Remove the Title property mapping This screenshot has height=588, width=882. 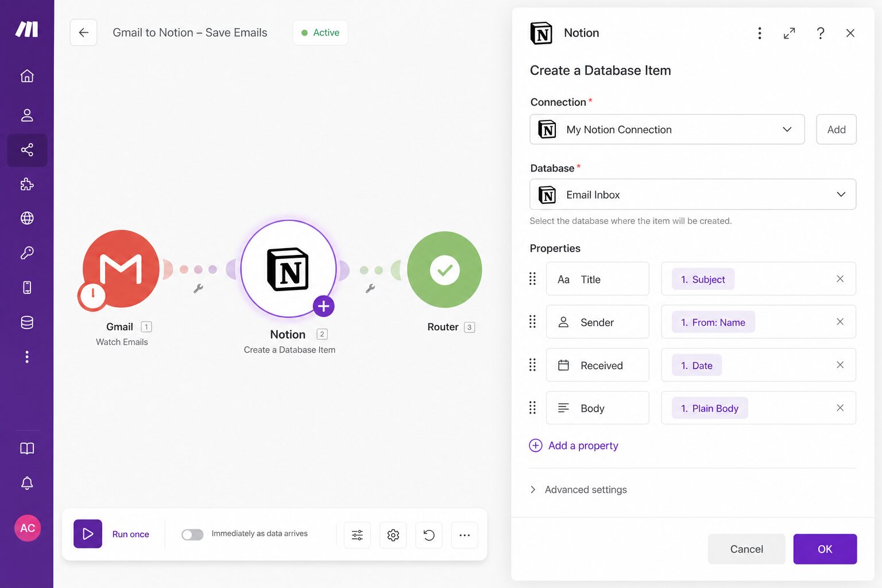(x=840, y=278)
